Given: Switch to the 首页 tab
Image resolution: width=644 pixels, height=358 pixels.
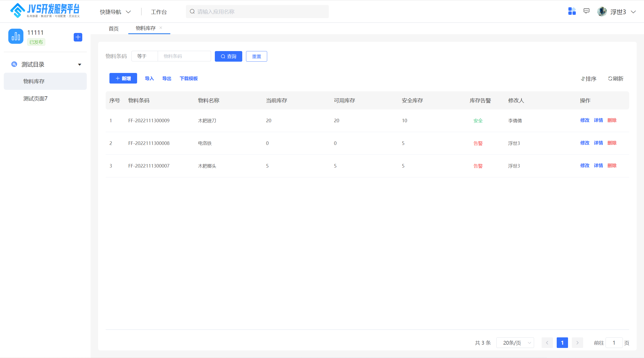Looking at the screenshot, I should [113, 29].
